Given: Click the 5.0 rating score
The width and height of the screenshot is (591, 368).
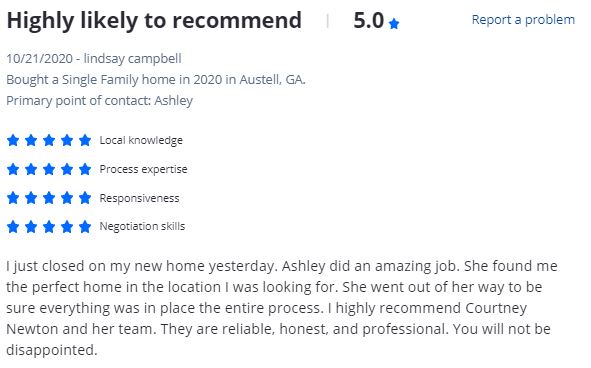Looking at the screenshot, I should coord(368,20).
